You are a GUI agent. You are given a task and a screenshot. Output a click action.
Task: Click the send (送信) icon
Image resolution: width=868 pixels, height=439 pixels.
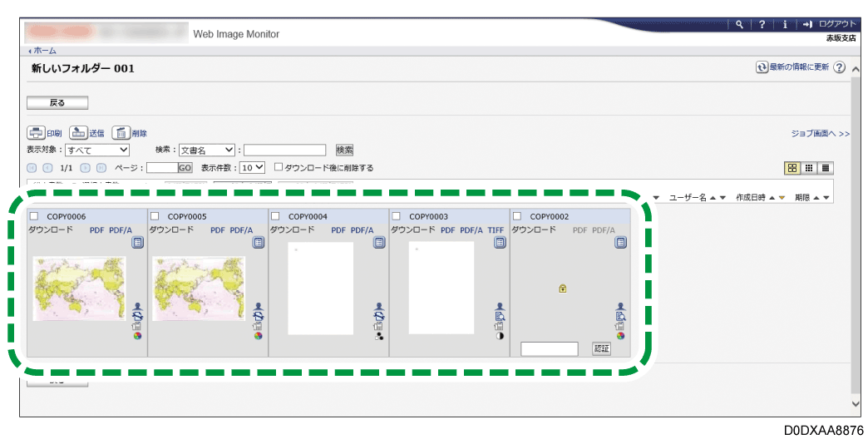coord(78,133)
